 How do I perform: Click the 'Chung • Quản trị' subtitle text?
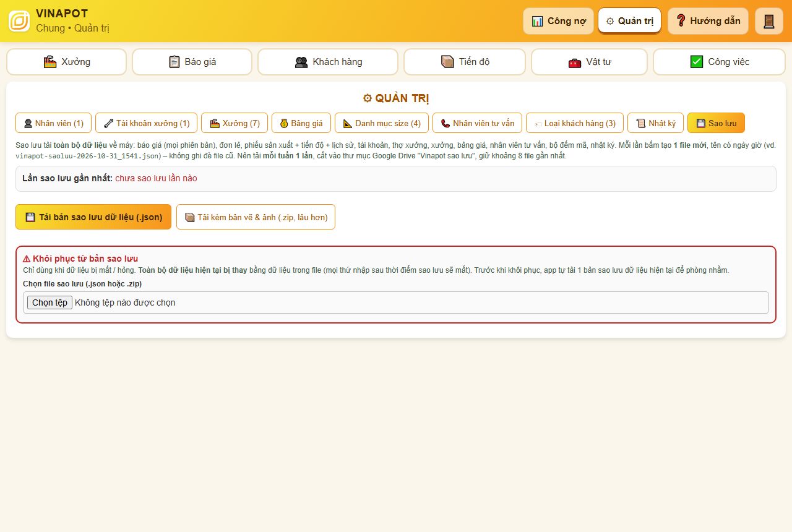click(73, 28)
